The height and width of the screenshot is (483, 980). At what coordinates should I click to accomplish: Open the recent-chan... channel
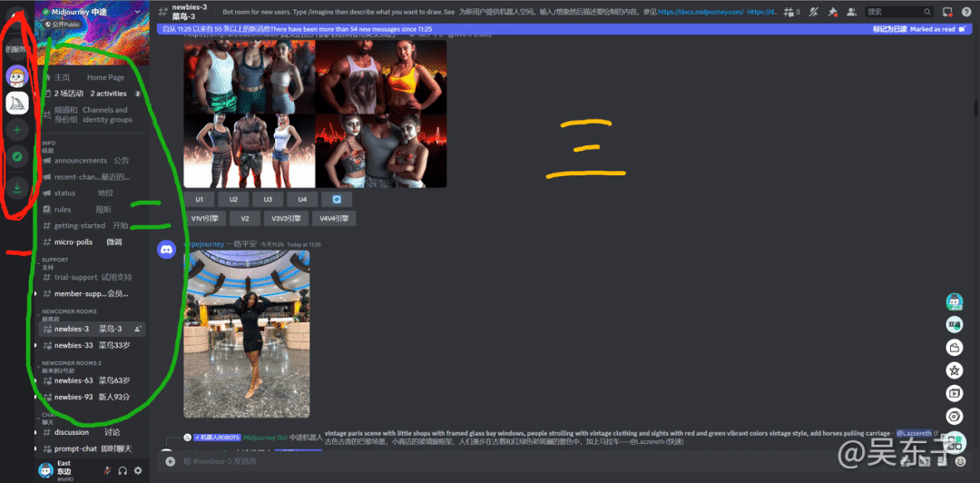click(x=92, y=177)
